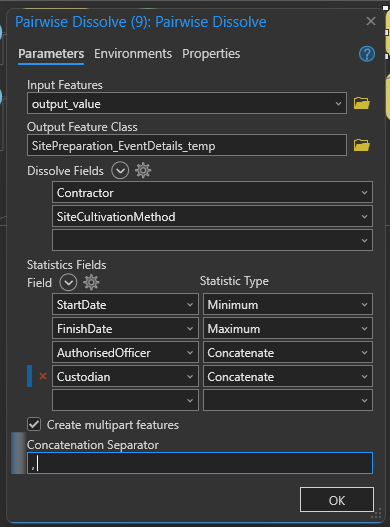Open the Input Features output_value dropdown
390x527 pixels.
coord(187,103)
